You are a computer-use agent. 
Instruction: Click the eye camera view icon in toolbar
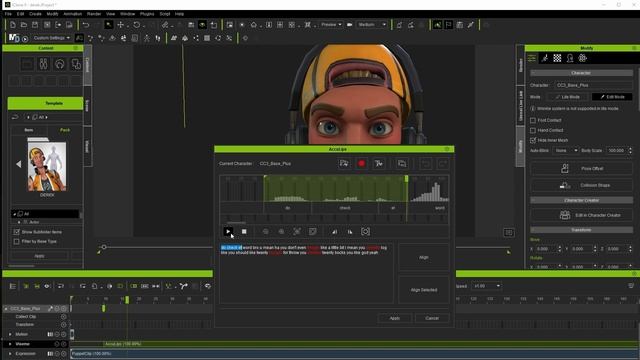(202, 25)
